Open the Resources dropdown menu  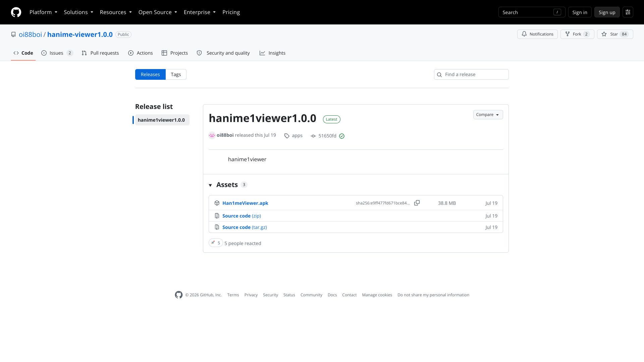click(x=116, y=12)
